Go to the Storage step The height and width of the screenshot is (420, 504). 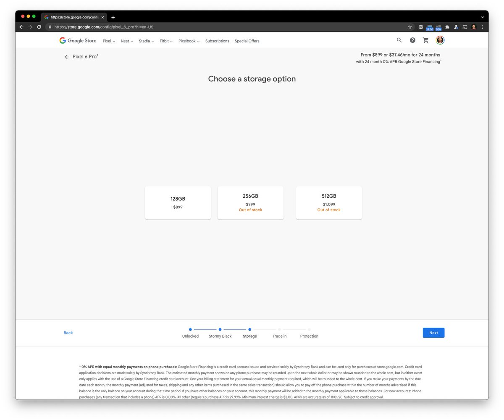pos(250,333)
